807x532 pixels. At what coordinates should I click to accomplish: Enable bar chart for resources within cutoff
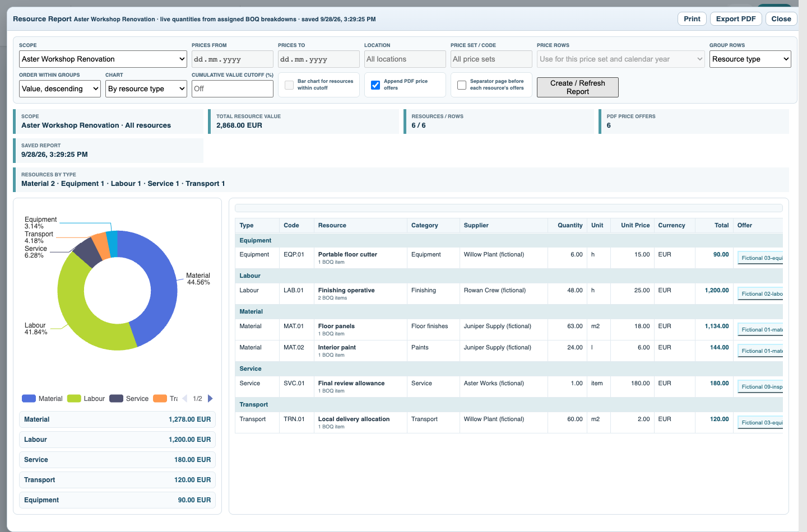click(x=289, y=85)
